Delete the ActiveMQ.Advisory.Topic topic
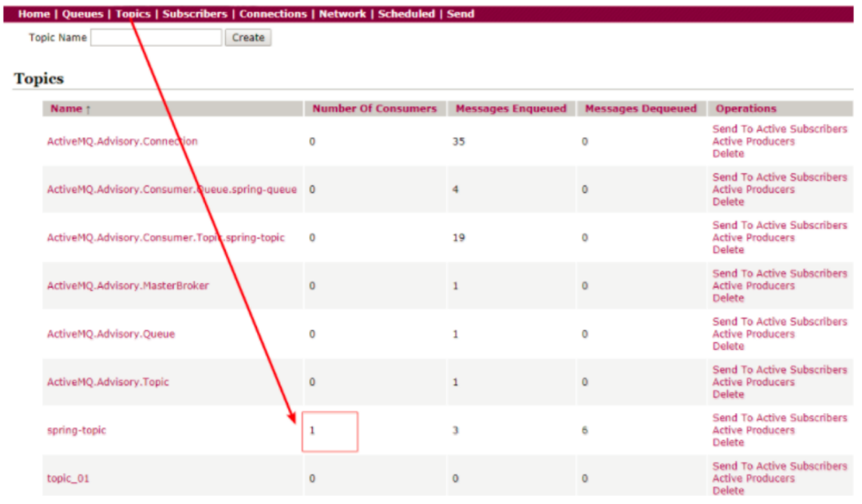 728,394
